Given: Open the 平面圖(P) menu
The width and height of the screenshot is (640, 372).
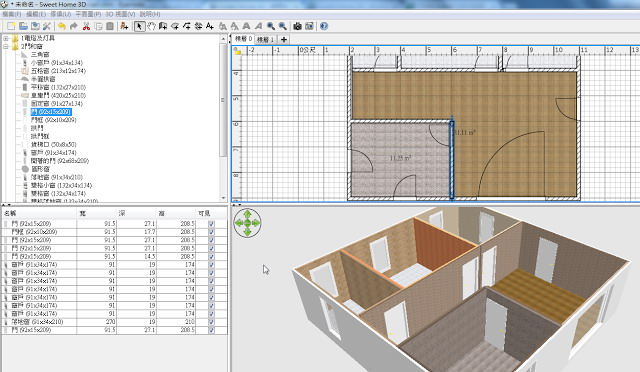Looking at the screenshot, I should point(88,14).
